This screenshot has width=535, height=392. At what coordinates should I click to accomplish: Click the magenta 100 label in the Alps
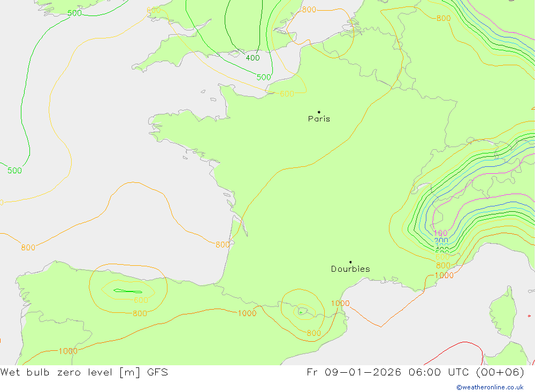(x=440, y=233)
